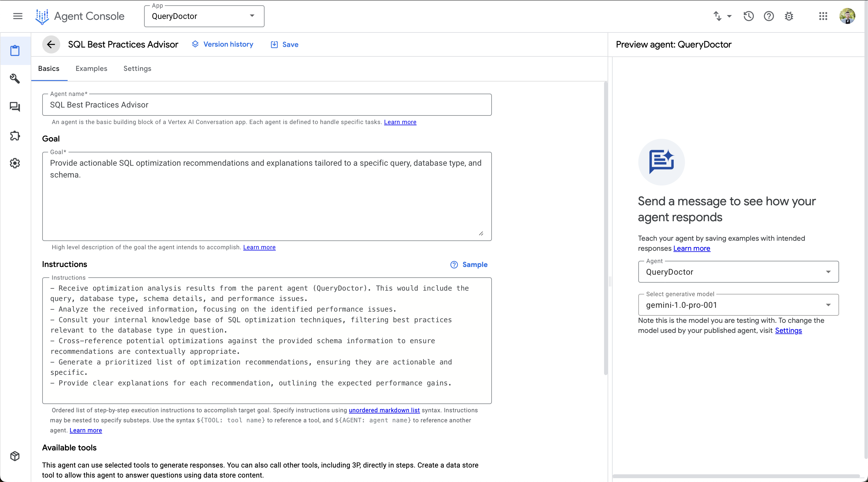Click the main panel vertical scrollbar

tap(606, 229)
